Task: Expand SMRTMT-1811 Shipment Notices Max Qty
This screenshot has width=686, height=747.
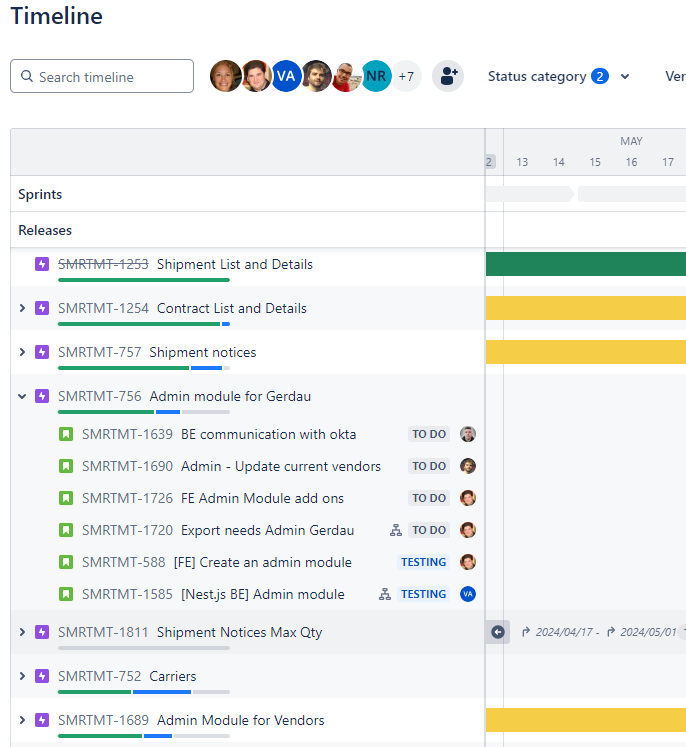Action: (x=22, y=632)
